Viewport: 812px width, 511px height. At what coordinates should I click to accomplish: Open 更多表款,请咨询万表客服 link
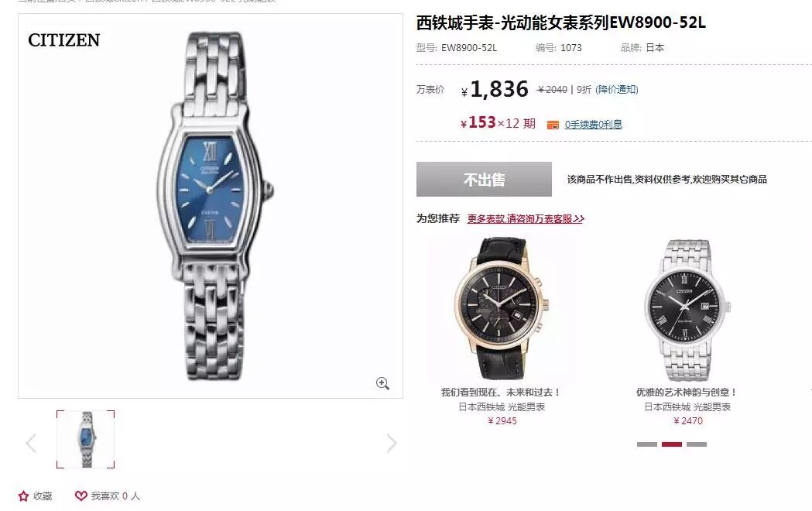click(526, 218)
